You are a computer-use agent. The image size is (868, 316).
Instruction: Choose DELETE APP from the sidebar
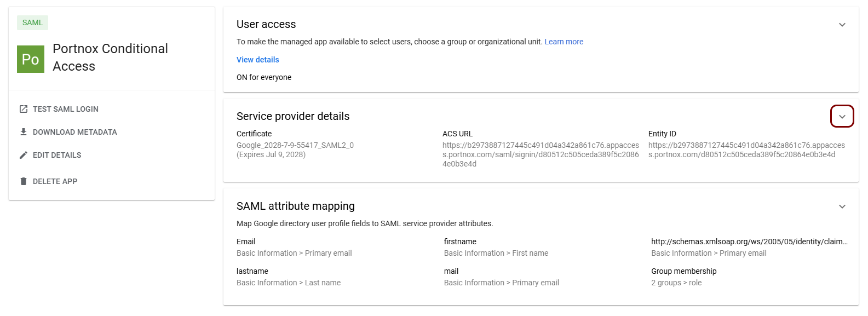coord(55,181)
